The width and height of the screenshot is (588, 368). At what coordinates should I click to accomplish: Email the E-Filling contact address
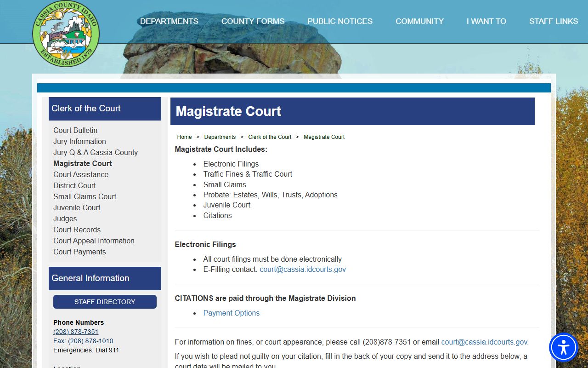coord(303,270)
